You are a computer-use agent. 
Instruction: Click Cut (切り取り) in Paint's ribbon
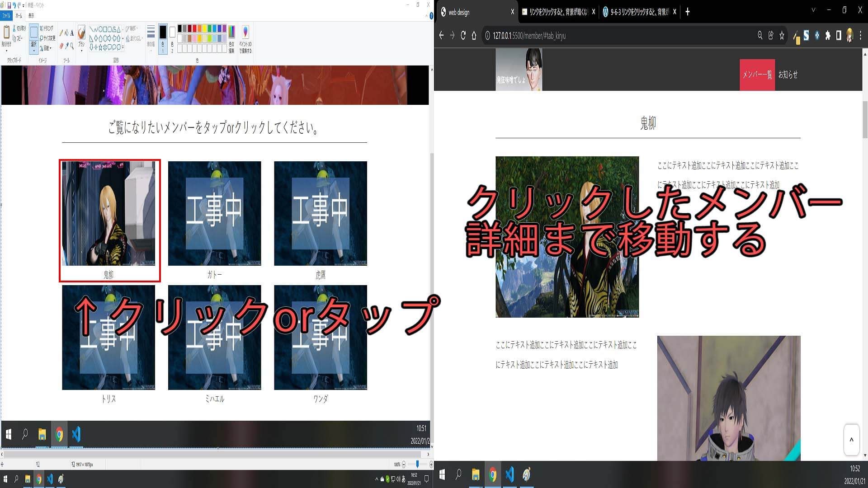click(x=19, y=28)
